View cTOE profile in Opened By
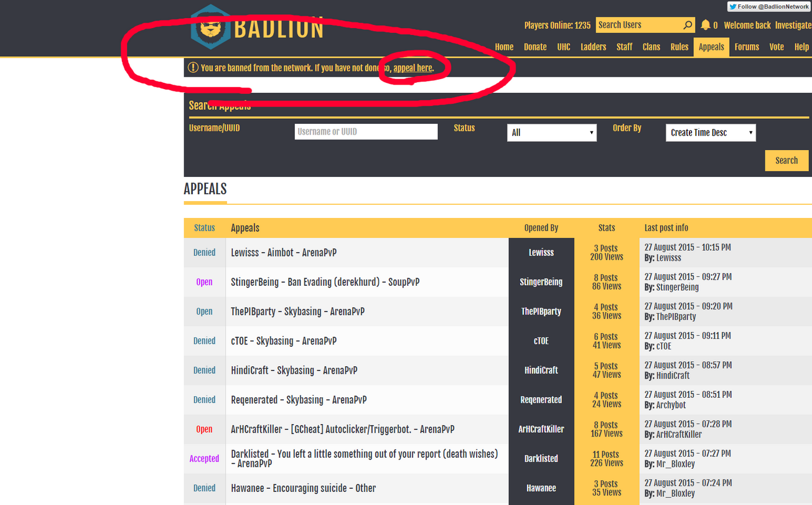 coord(541,341)
